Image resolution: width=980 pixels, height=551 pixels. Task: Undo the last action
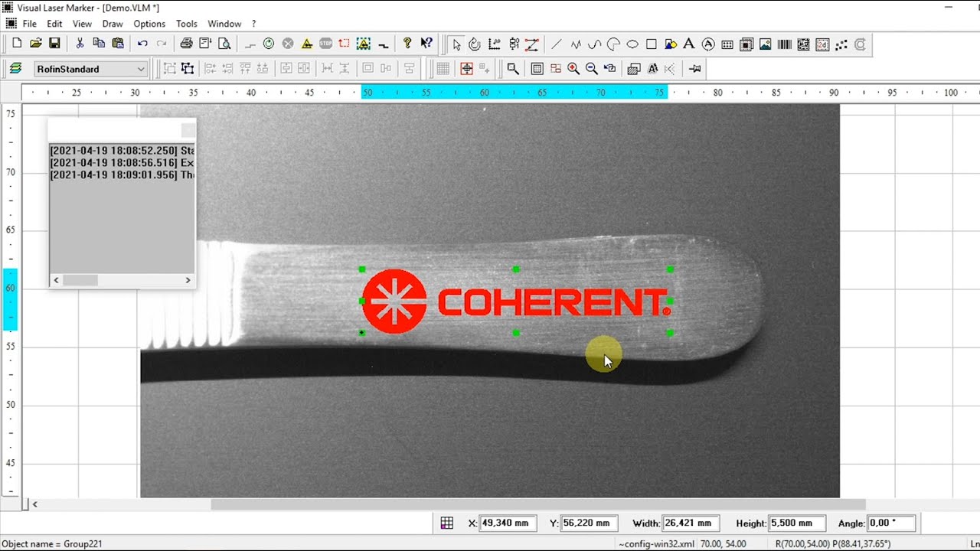coord(142,44)
